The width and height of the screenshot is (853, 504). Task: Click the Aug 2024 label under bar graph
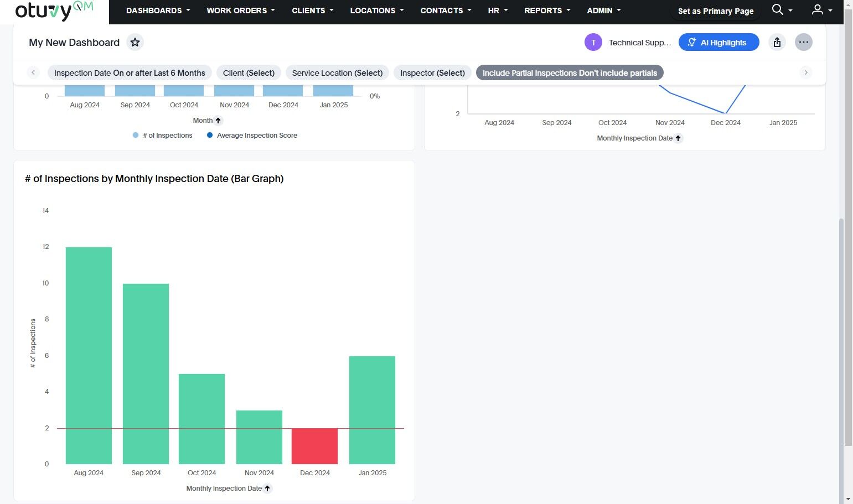[89, 473]
